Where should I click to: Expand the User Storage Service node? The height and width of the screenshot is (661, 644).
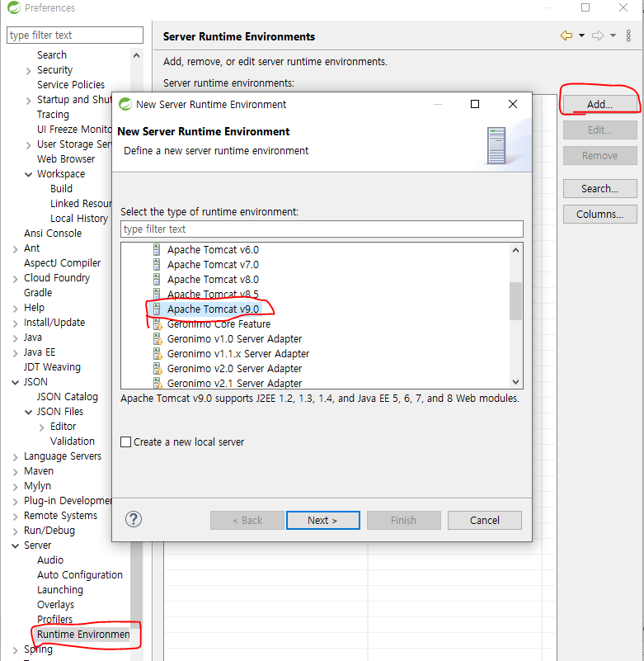[x=28, y=145]
